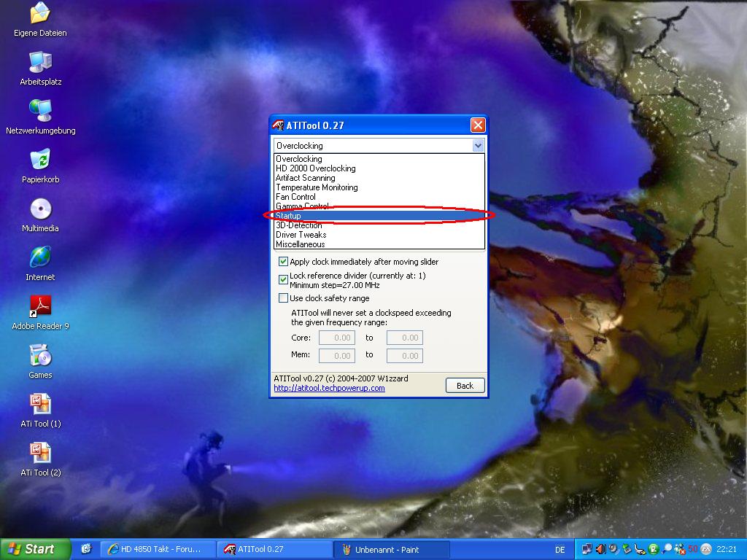747x560 pixels.
Task: Toggle Lock reference divider checkbox
Action: (x=283, y=279)
